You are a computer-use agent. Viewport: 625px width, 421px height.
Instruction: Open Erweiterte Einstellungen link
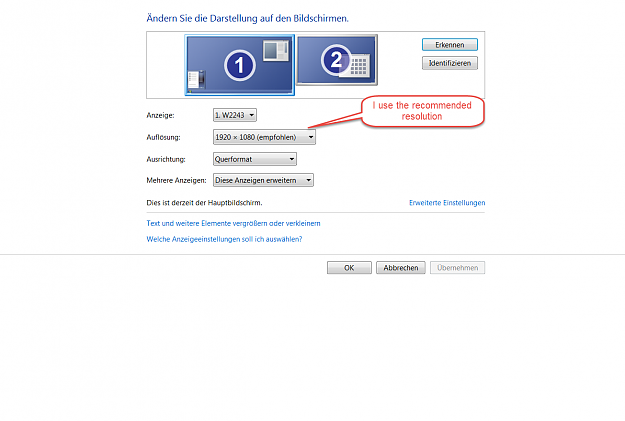[447, 203]
